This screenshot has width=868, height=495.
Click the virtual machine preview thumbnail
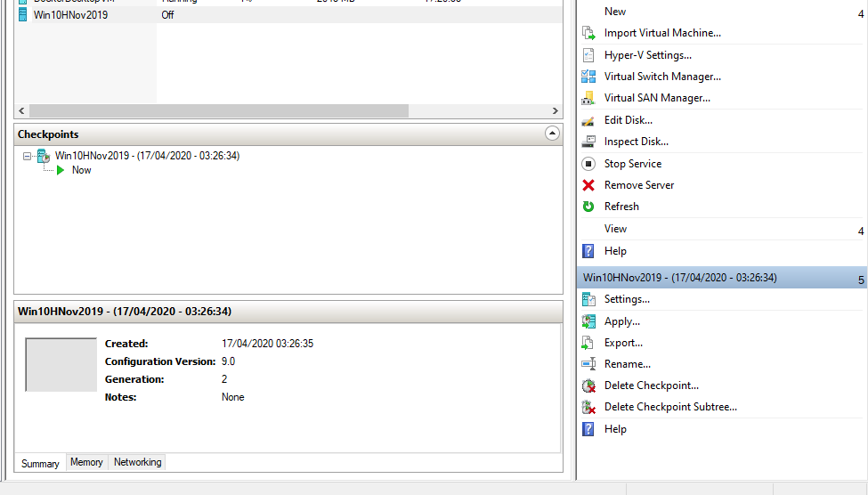[x=61, y=365]
